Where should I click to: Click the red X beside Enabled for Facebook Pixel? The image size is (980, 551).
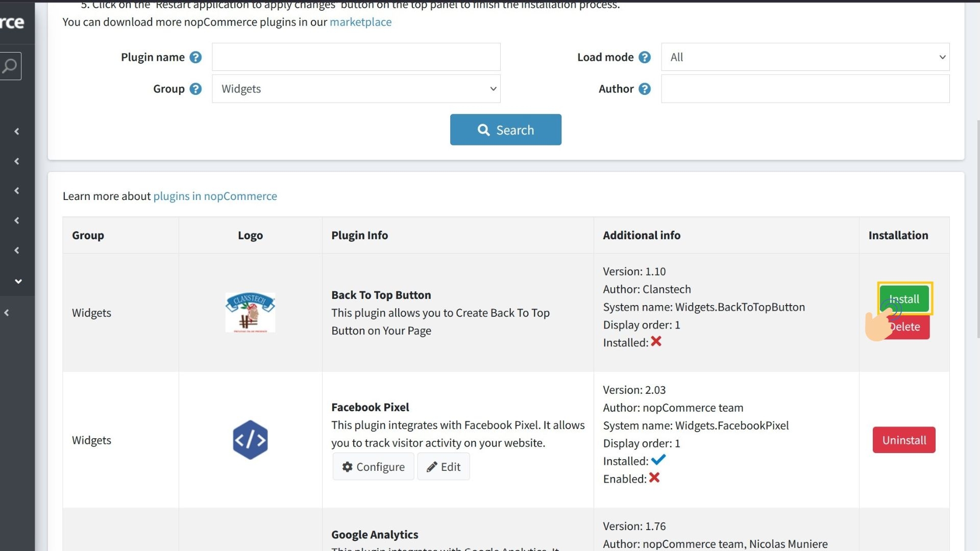coord(654,478)
